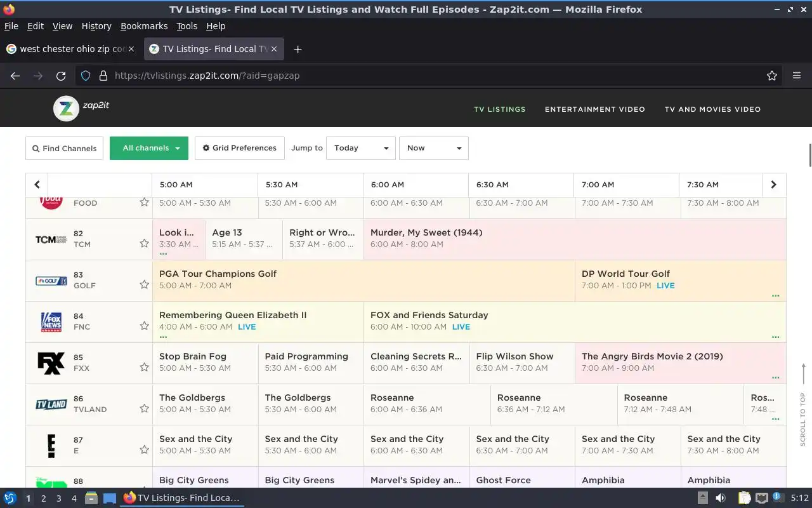Screen dimensions: 812x508
Task: Go to TV AND MOVIES VIDEO link
Action: [x=712, y=109]
